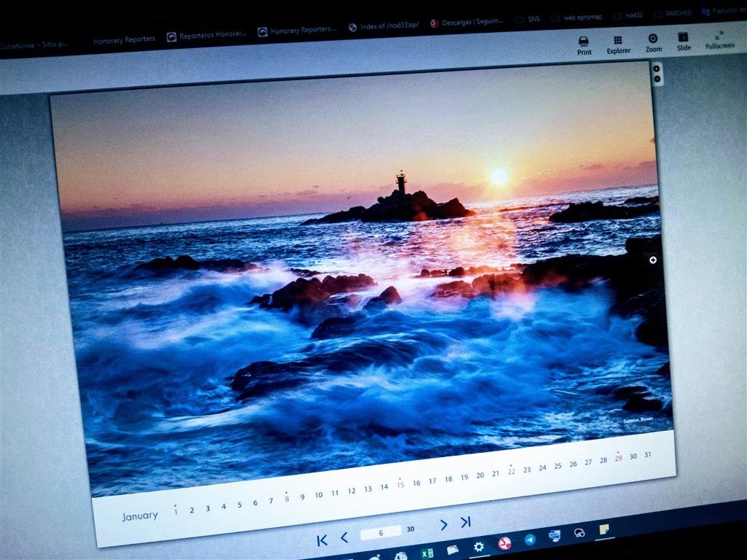Go to the next page

tap(444, 525)
